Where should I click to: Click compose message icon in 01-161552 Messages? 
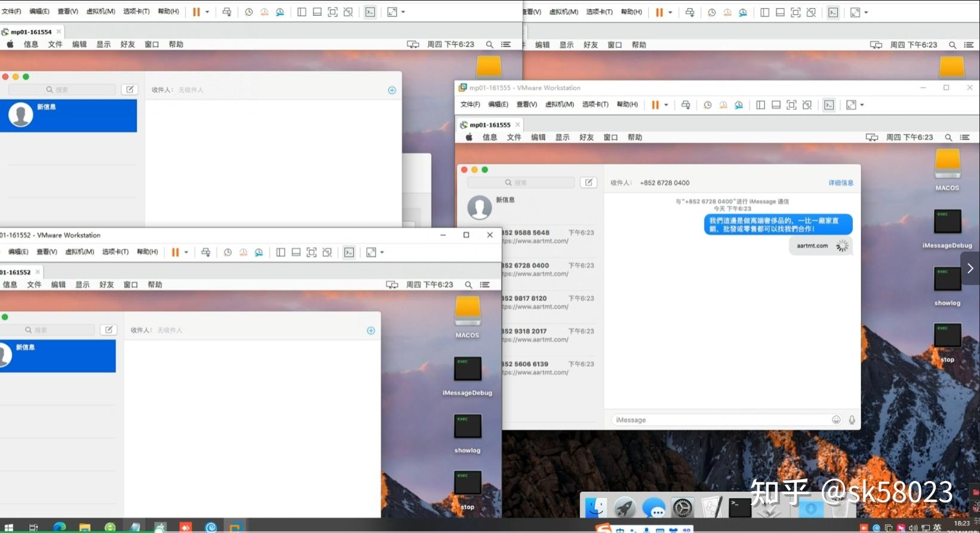click(x=109, y=330)
